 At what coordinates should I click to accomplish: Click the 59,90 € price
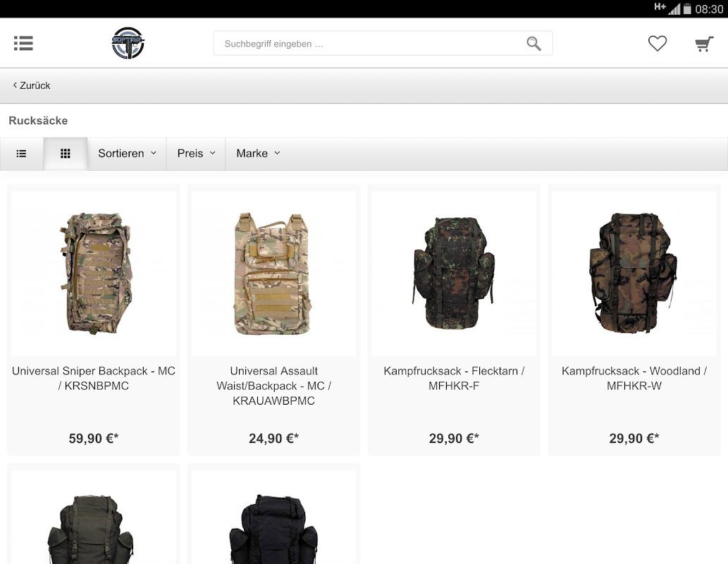pos(94,439)
